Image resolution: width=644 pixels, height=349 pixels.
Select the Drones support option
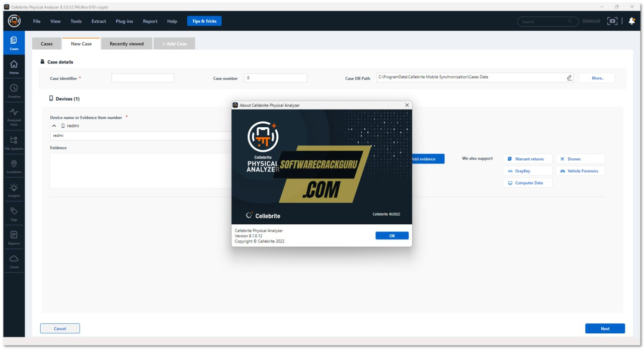pyautogui.click(x=580, y=159)
